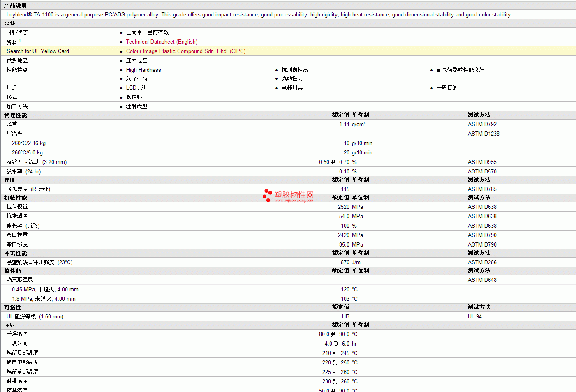Click the 'ASTM D955' test method cell
The height and width of the screenshot is (392, 576).
tap(482, 162)
